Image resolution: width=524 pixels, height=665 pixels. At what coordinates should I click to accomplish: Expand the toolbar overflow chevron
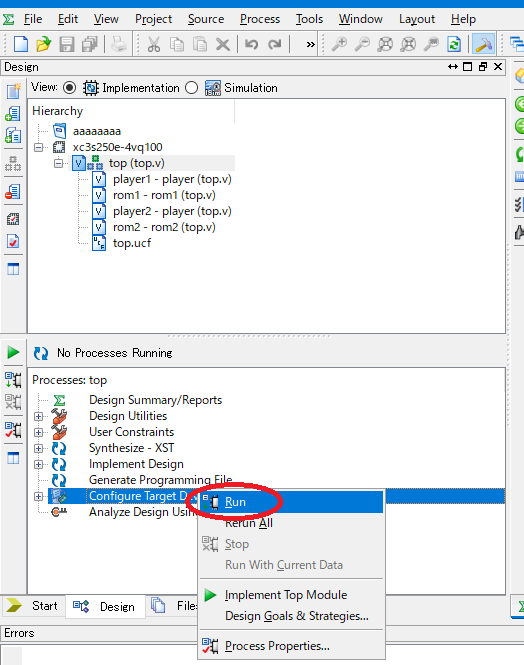[310, 44]
